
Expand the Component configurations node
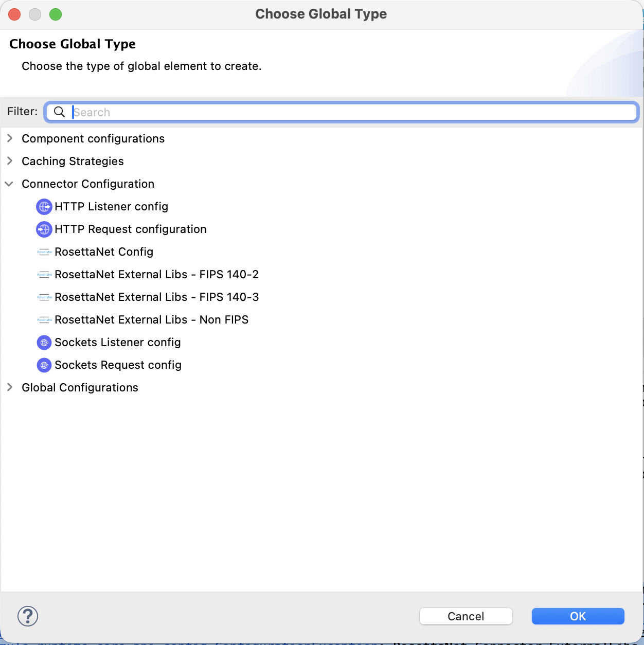click(10, 138)
